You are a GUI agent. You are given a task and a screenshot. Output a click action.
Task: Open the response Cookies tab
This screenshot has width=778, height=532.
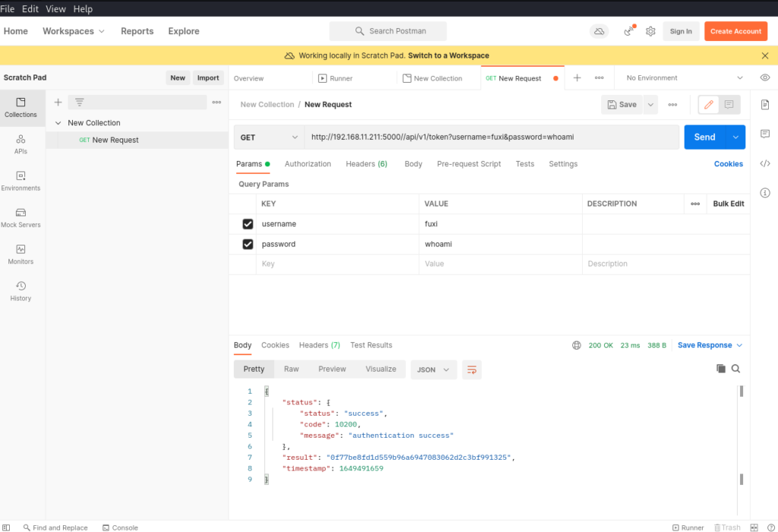[275, 345]
